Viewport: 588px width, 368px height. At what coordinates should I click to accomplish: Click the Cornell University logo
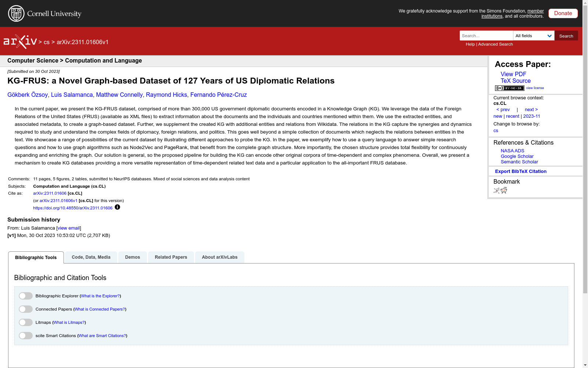[x=45, y=14]
